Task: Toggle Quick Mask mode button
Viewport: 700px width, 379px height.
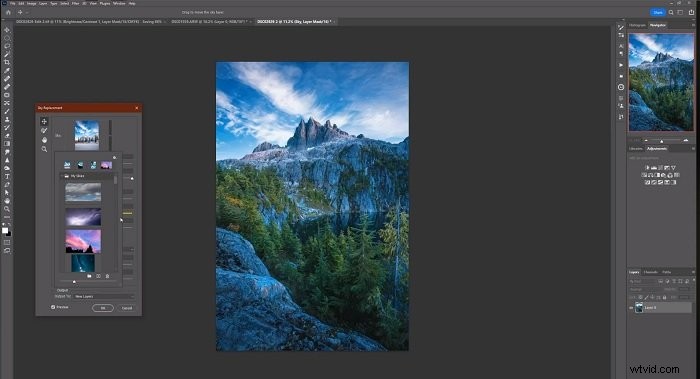Action: (x=7, y=242)
